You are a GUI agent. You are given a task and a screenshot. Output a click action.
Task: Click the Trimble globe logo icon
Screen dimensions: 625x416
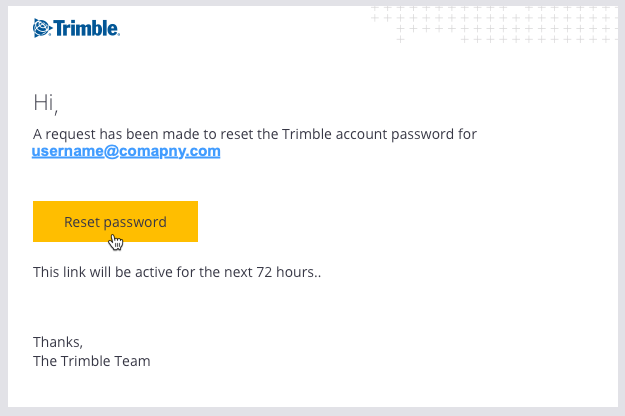tap(42, 28)
